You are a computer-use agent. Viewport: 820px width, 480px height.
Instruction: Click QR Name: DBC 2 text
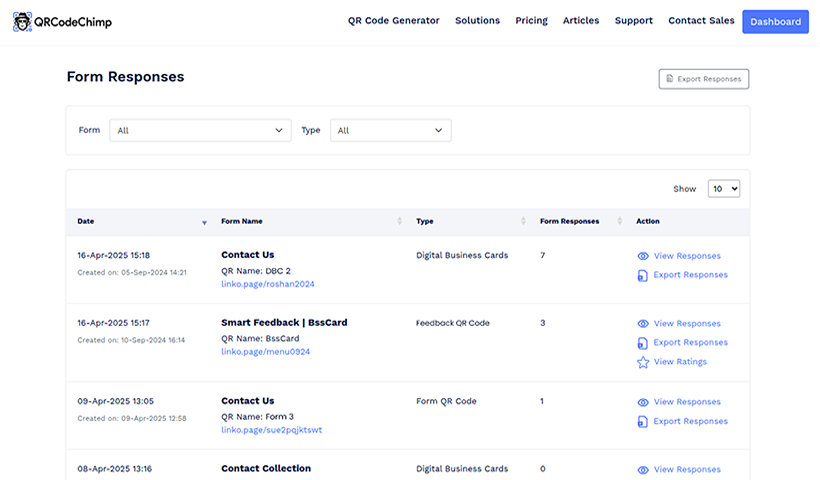(x=256, y=271)
